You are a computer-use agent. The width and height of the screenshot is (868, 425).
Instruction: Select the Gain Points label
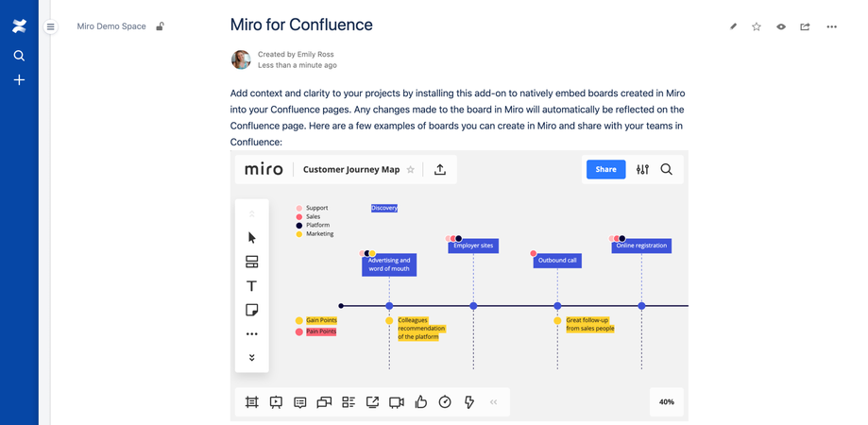(321, 320)
